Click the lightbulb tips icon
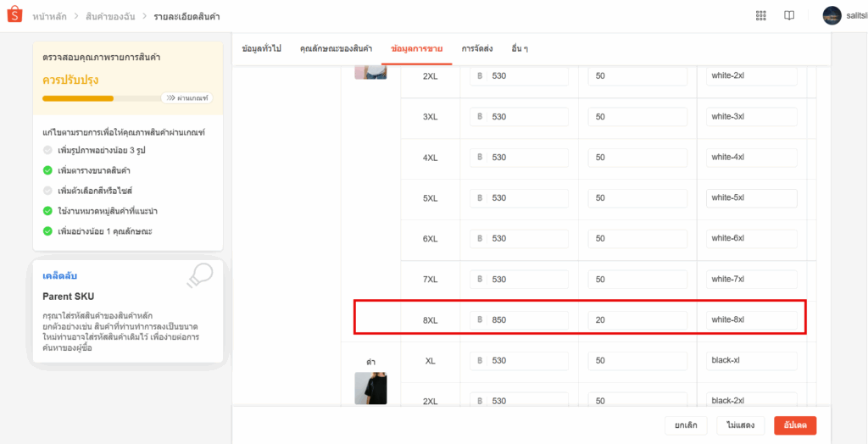 [x=199, y=276]
